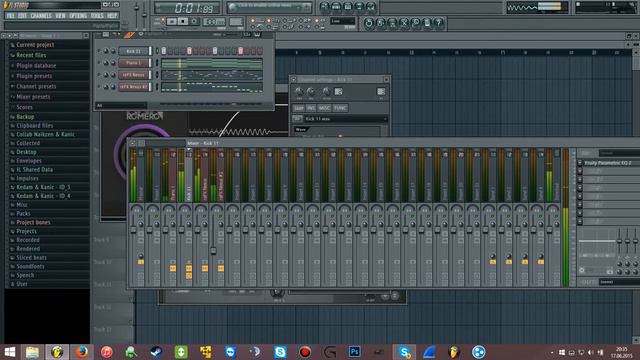
Task: Click the undo history toolbar icon
Action: point(369,23)
